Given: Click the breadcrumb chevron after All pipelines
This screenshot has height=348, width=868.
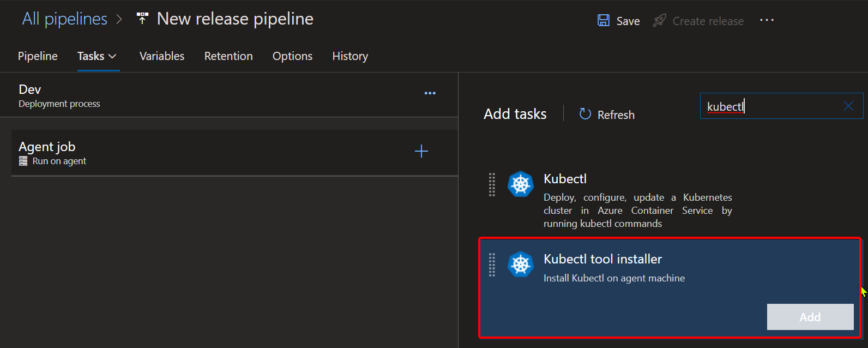Looking at the screenshot, I should (119, 20).
